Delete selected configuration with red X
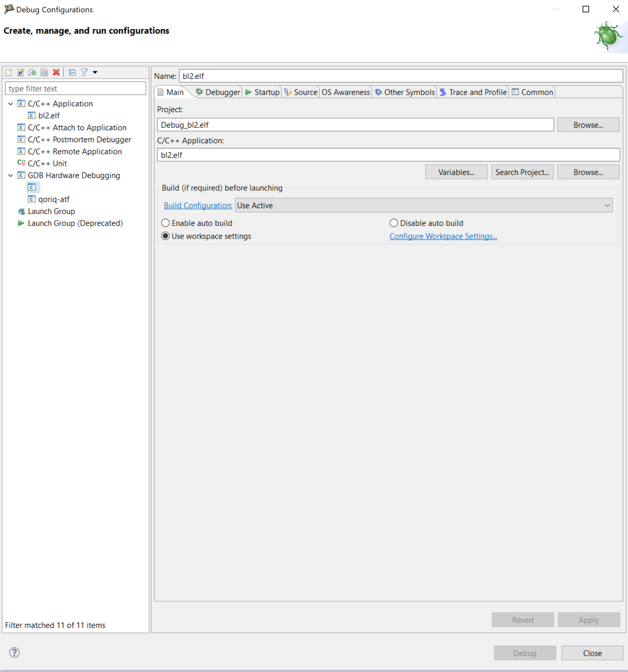This screenshot has width=628, height=672. (x=56, y=72)
